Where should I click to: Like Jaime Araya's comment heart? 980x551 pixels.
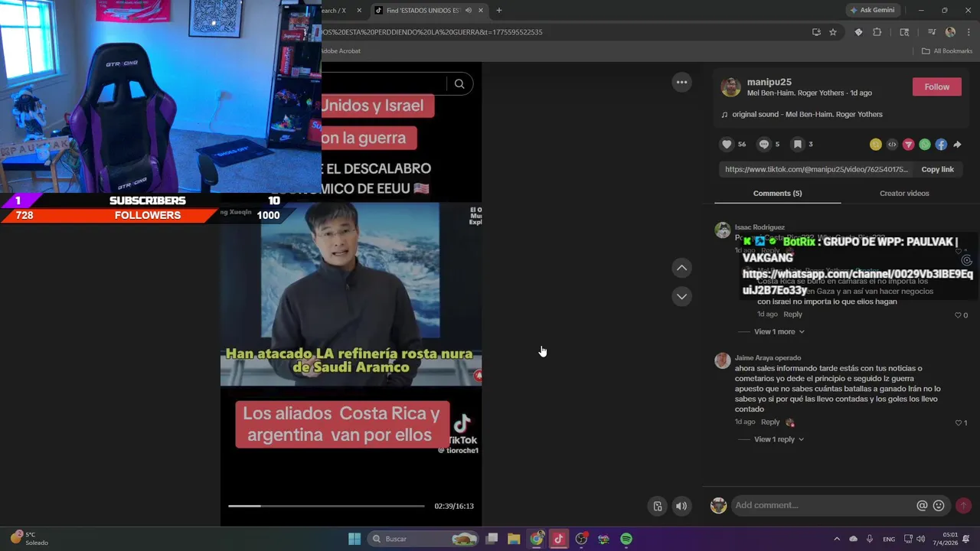click(958, 422)
